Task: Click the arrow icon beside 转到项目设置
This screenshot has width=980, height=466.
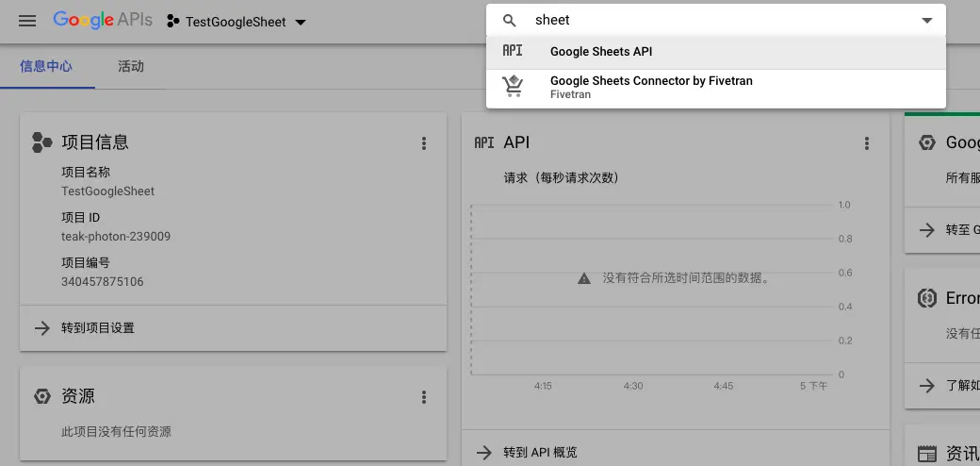Action: [x=41, y=327]
